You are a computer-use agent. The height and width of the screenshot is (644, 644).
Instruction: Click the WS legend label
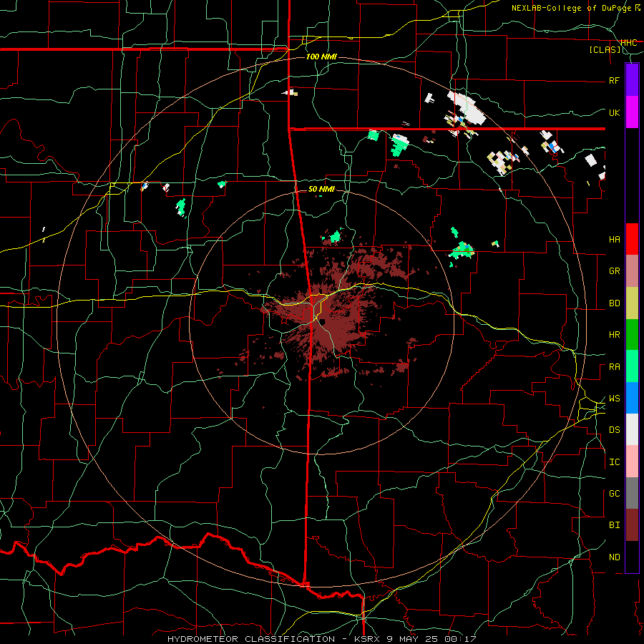[x=614, y=399]
